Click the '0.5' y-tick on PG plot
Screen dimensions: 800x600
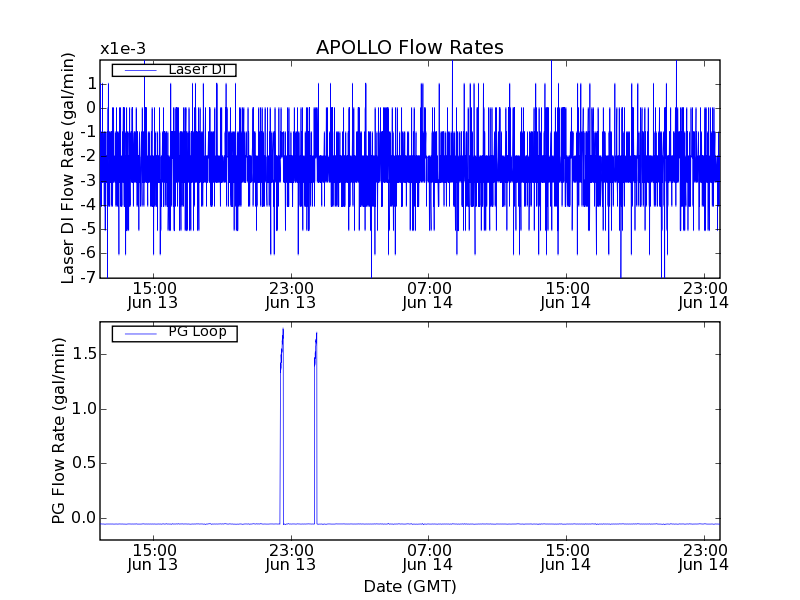point(84,463)
